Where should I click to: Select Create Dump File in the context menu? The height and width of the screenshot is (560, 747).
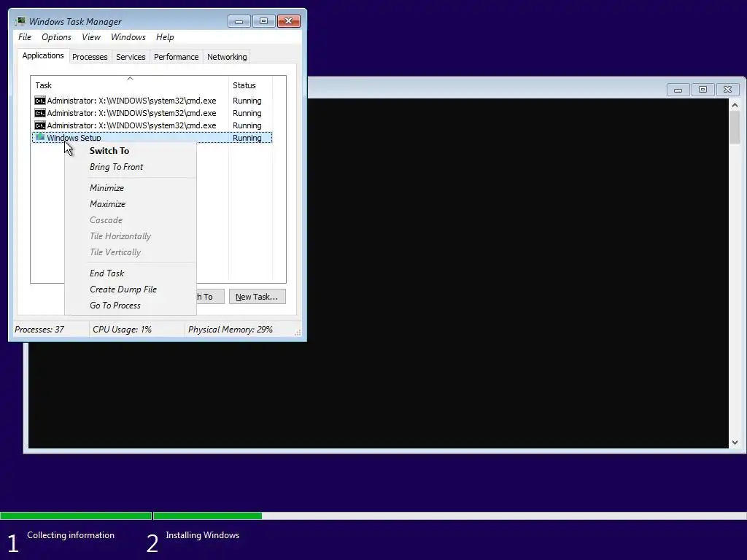pos(131,289)
